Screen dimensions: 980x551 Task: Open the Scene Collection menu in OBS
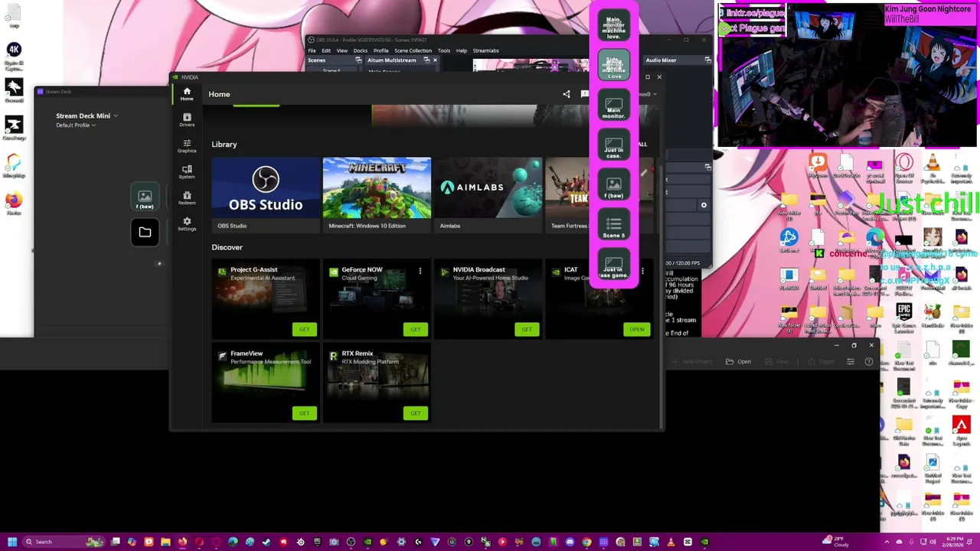click(413, 51)
